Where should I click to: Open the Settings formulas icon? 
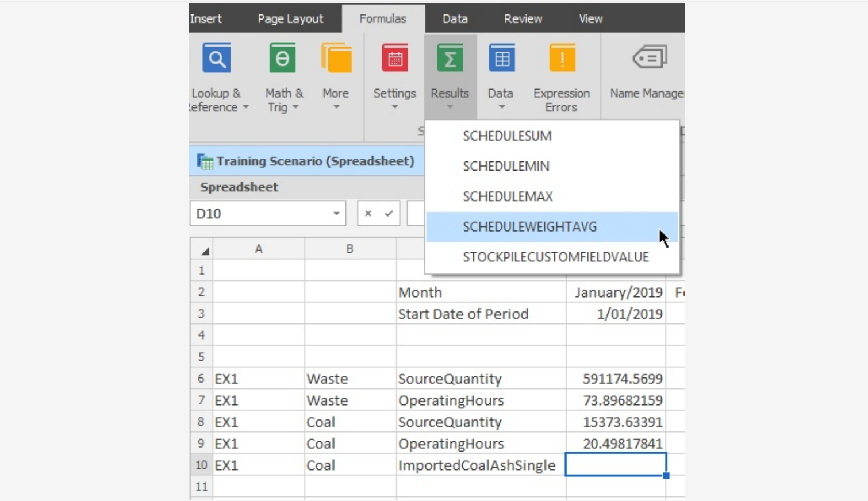coord(395,57)
